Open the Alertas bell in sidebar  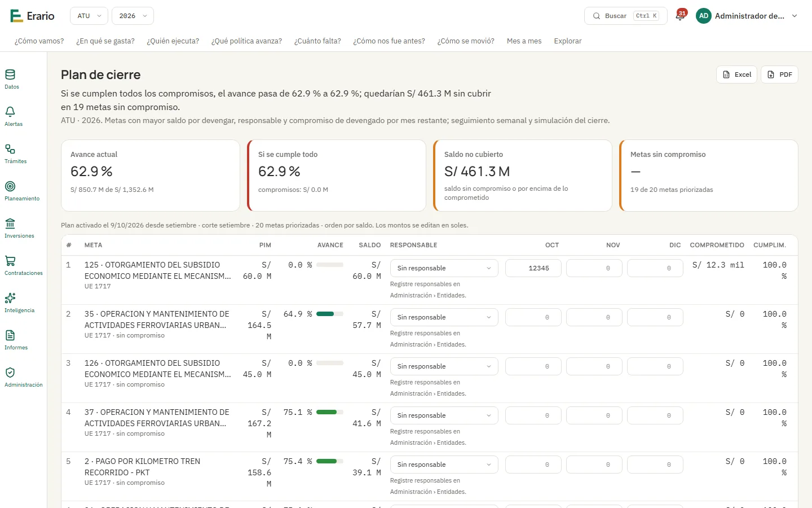(14, 116)
